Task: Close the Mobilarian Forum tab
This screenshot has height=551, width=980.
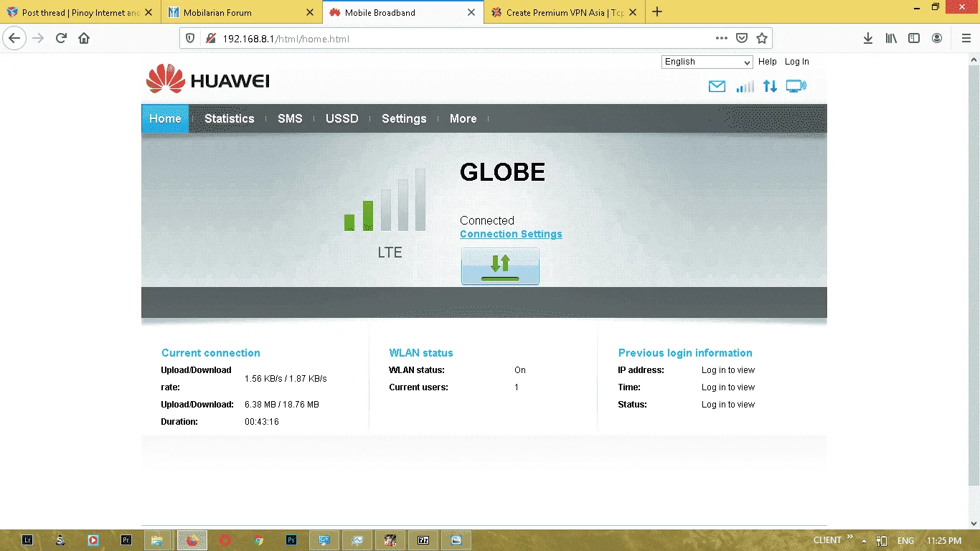Action: [x=310, y=12]
